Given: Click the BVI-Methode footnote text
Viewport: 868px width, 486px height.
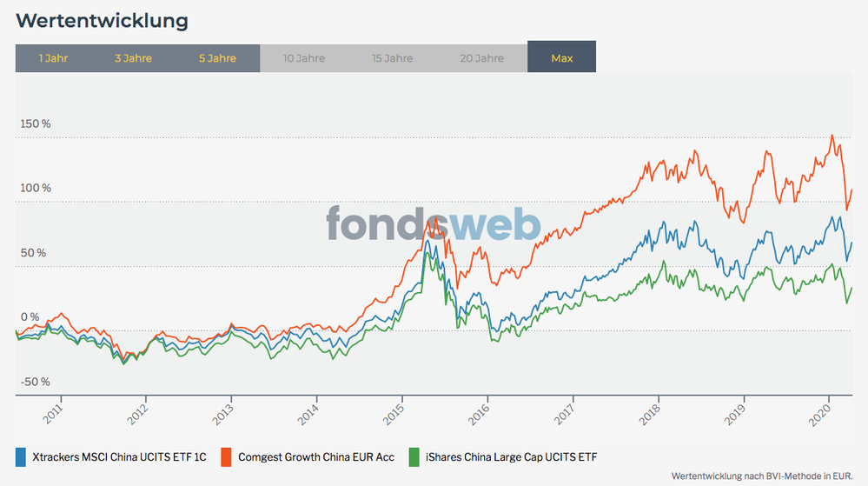Looking at the screenshot, I should pyautogui.click(x=762, y=476).
